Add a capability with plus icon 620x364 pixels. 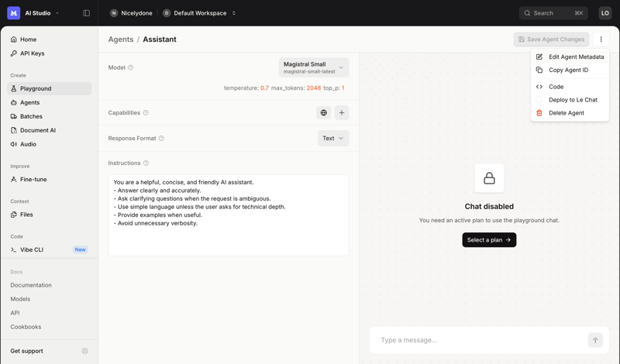(x=342, y=113)
